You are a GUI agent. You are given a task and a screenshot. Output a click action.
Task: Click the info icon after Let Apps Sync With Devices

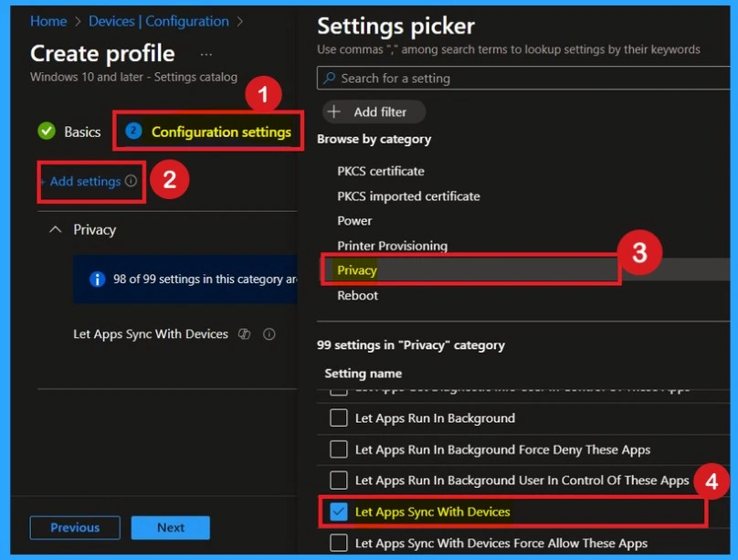[269, 334]
